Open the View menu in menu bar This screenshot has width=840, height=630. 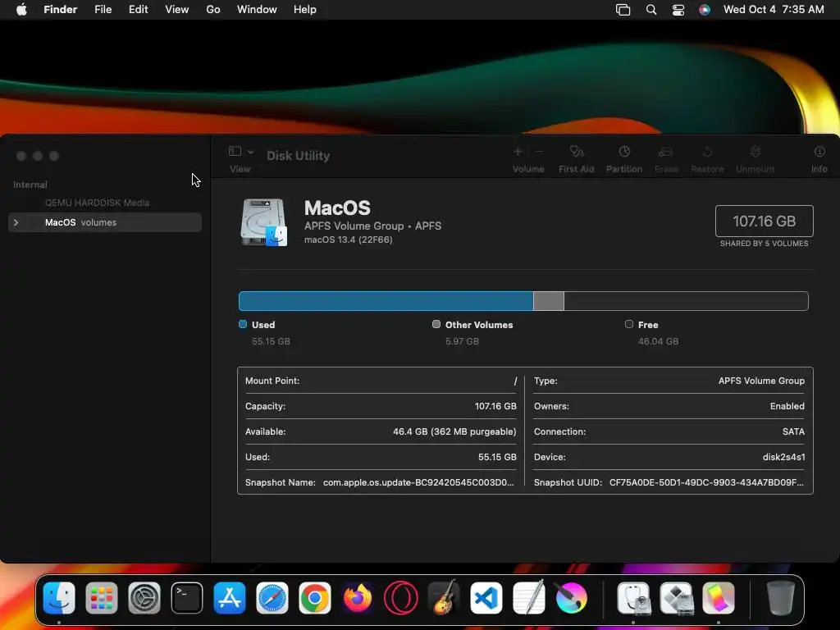point(177,10)
